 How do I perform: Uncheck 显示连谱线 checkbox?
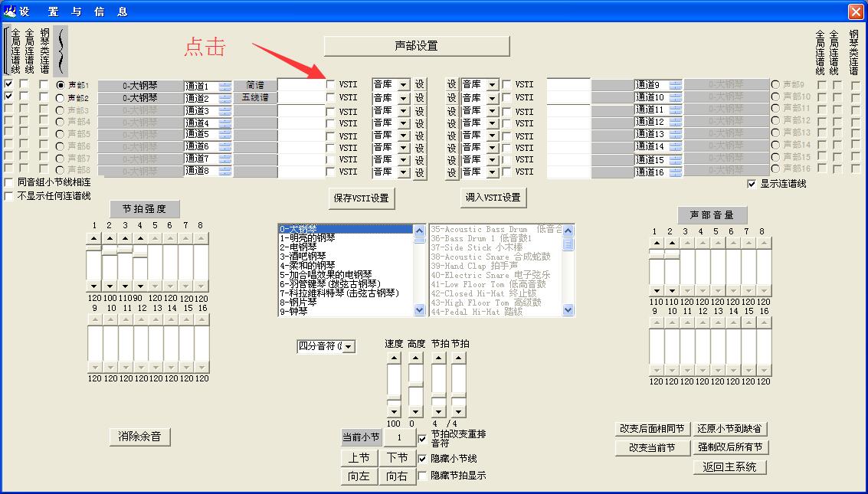tap(752, 184)
